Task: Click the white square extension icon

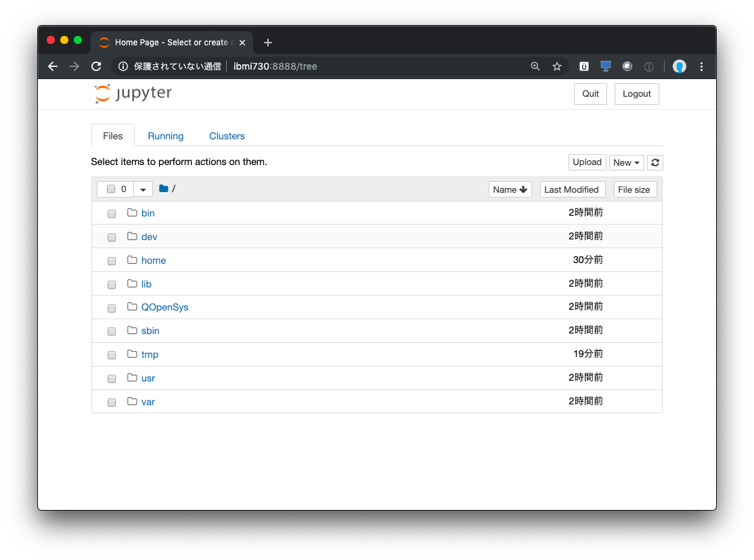Action: click(x=583, y=66)
